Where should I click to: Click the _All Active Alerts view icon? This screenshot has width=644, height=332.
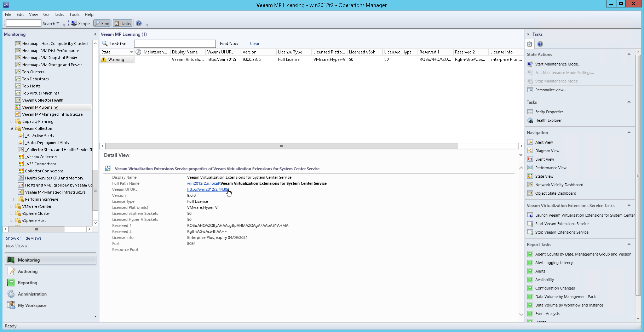click(x=21, y=136)
